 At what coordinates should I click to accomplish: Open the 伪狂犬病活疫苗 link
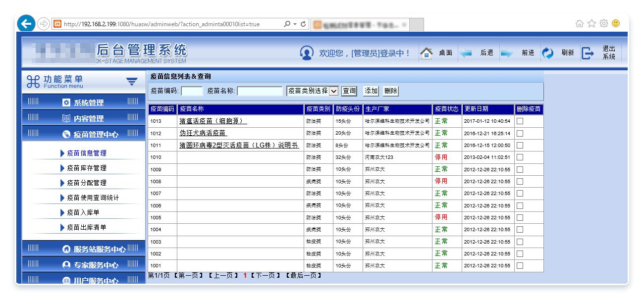(x=203, y=133)
